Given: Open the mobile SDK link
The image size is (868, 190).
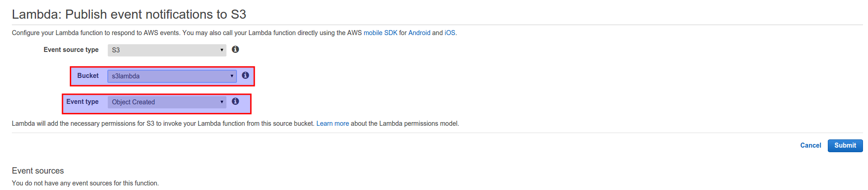Looking at the screenshot, I should click(380, 33).
